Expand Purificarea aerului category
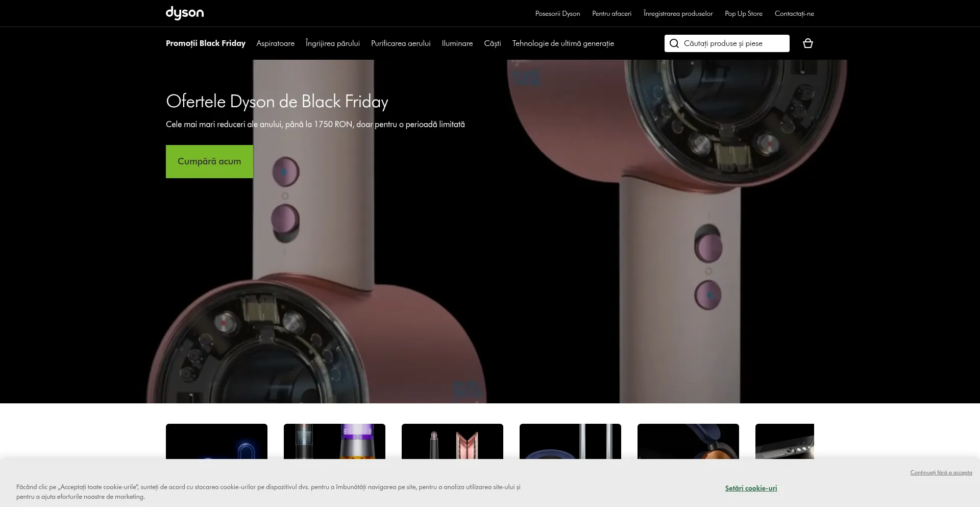This screenshot has height=507, width=980. pos(401,43)
